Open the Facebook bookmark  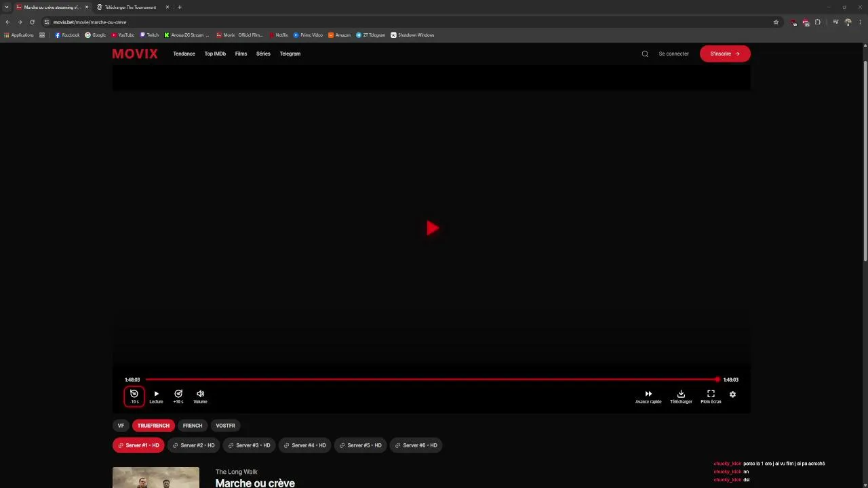click(67, 35)
